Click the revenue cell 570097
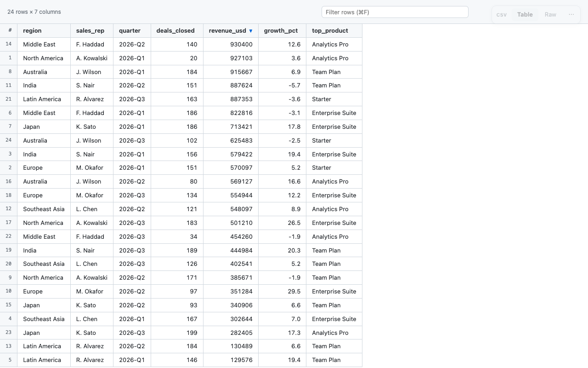The height and width of the screenshot is (368, 588). click(231, 168)
